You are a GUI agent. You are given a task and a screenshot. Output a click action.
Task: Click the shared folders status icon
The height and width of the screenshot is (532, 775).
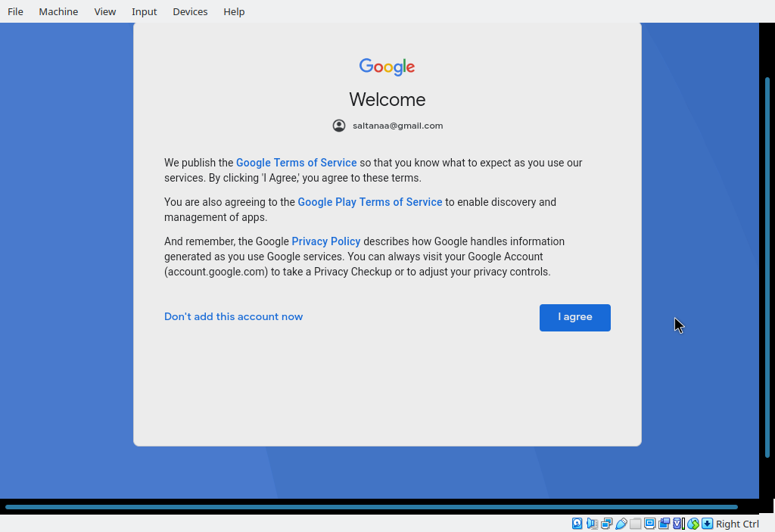click(x=636, y=524)
